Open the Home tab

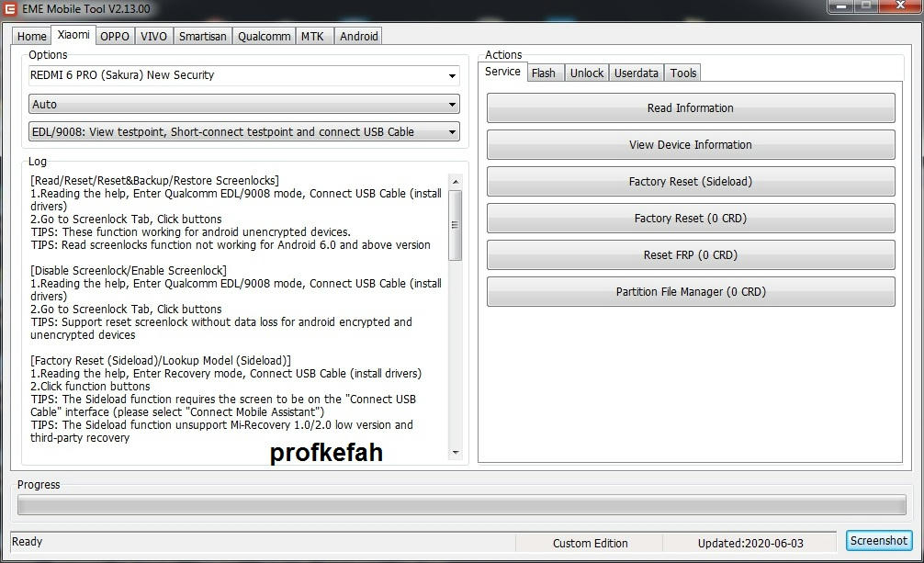32,36
